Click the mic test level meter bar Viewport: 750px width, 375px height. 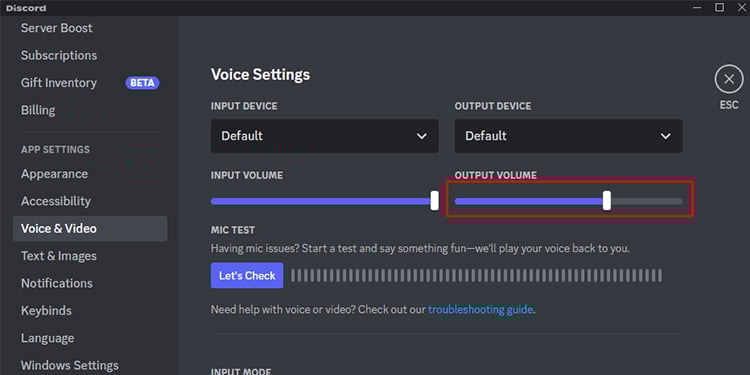coord(476,276)
